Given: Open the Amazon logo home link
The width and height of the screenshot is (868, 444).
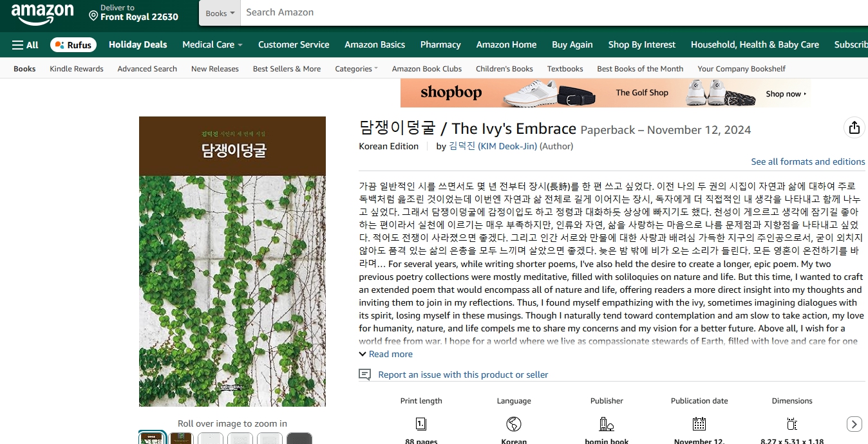Looking at the screenshot, I should coord(42,14).
